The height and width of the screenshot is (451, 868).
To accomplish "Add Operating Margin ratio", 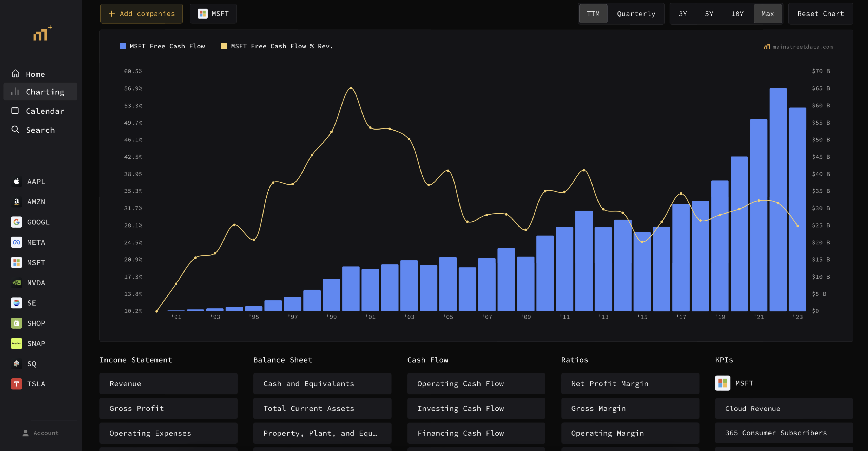I will coord(630,434).
